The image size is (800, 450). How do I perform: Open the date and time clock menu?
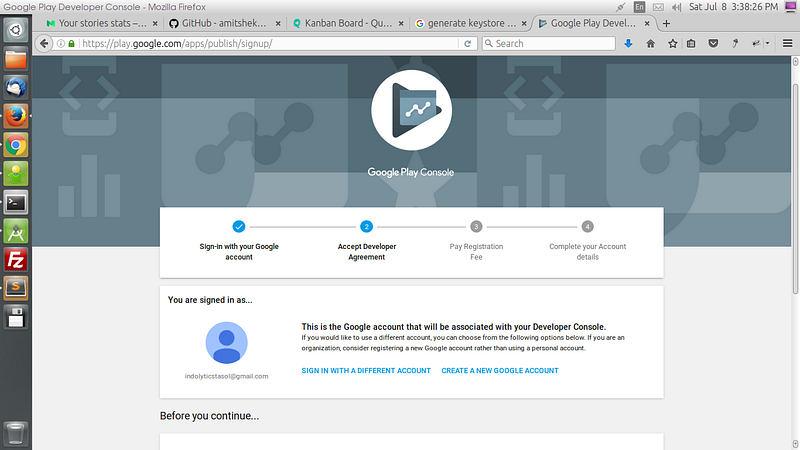pyautogui.click(x=733, y=7)
